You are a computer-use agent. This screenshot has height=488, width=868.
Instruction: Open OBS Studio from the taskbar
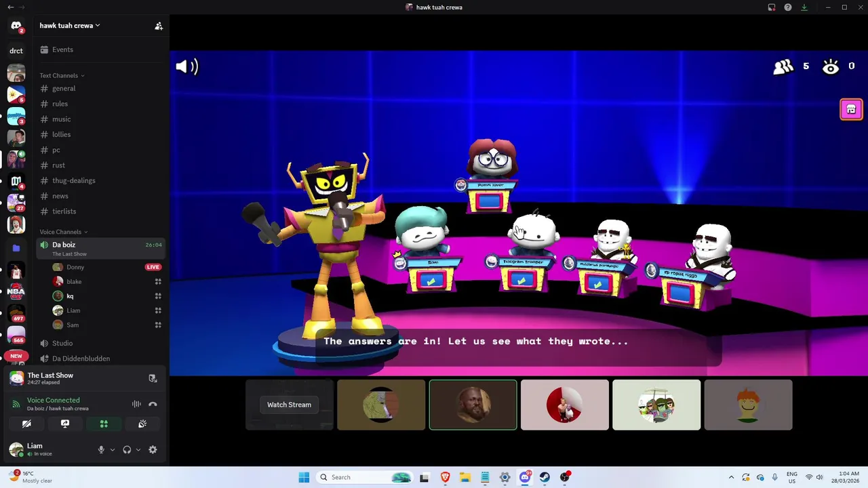[565, 477]
